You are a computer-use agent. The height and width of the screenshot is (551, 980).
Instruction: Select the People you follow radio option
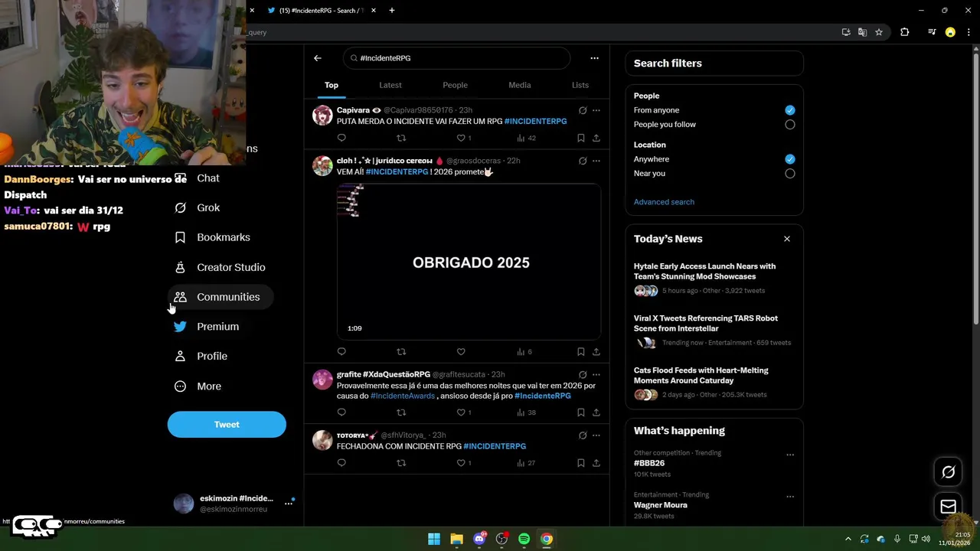(x=790, y=125)
